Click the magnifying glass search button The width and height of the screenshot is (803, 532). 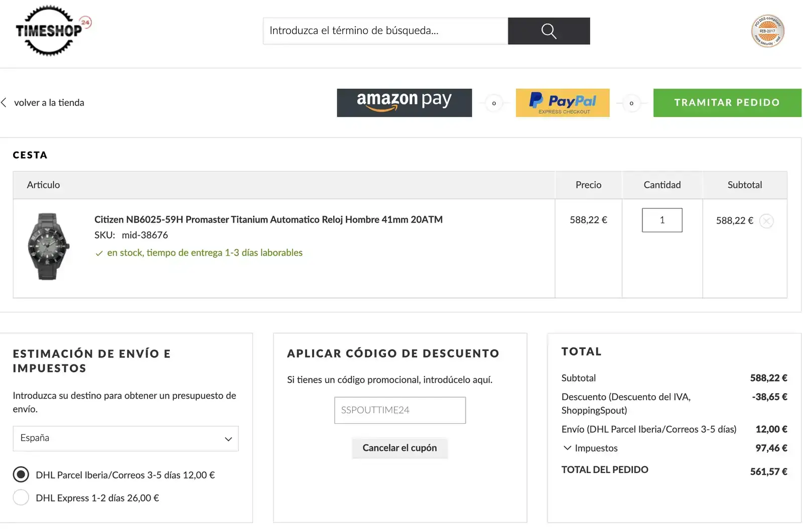pyautogui.click(x=549, y=31)
